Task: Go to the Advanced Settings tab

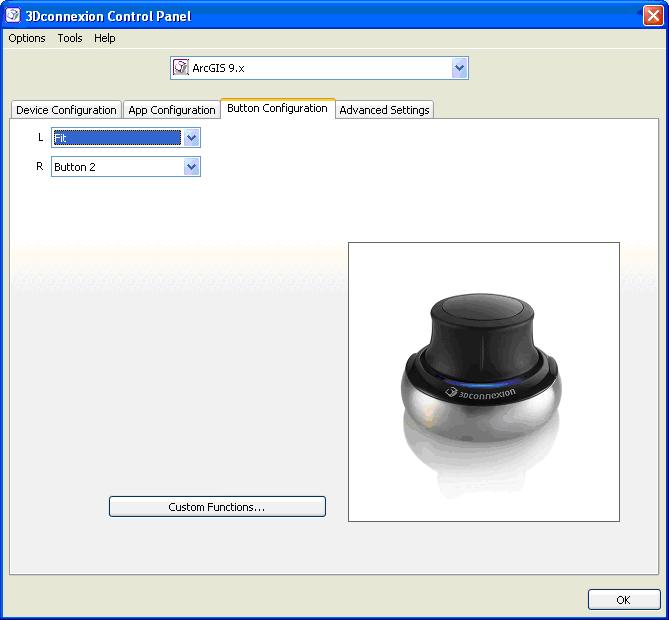Action: [384, 110]
